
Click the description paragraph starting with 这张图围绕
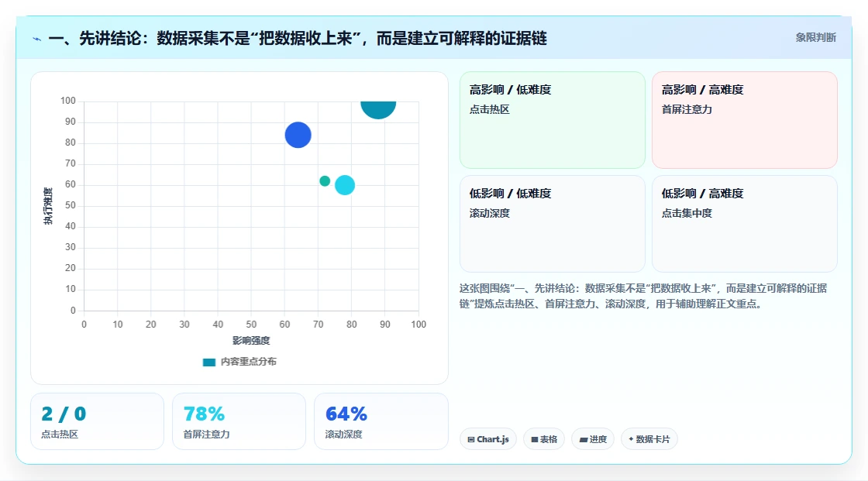point(642,296)
